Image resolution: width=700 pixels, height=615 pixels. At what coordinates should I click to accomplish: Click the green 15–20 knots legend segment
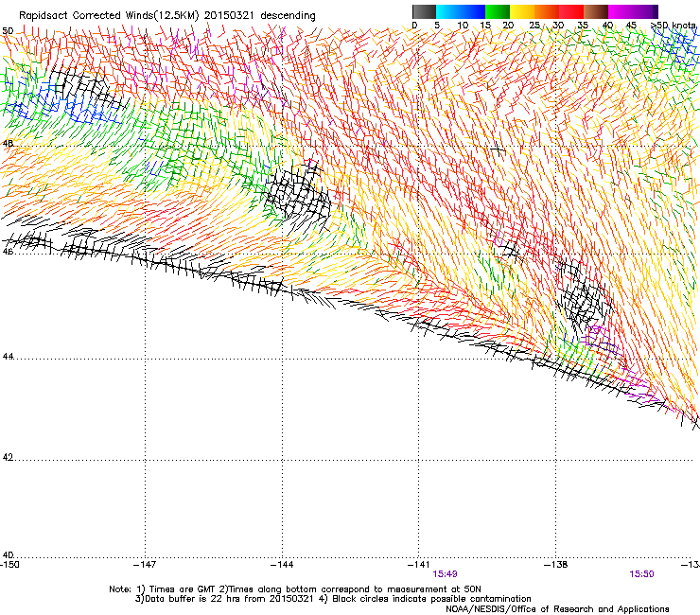[x=498, y=11]
